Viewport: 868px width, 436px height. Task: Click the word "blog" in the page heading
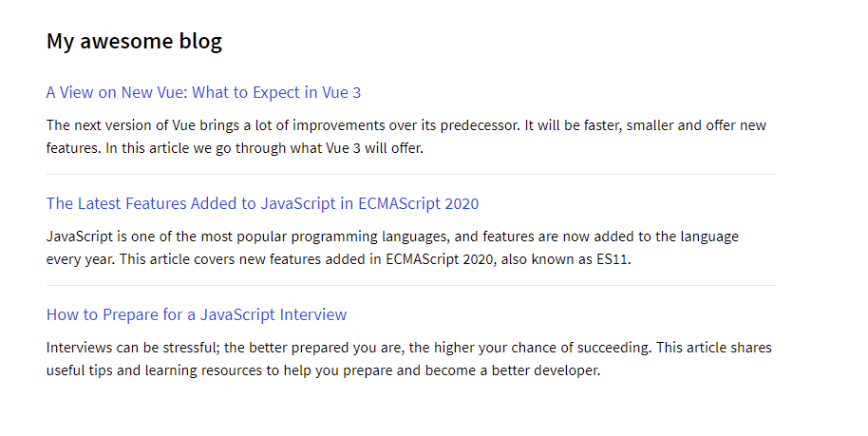(200, 42)
